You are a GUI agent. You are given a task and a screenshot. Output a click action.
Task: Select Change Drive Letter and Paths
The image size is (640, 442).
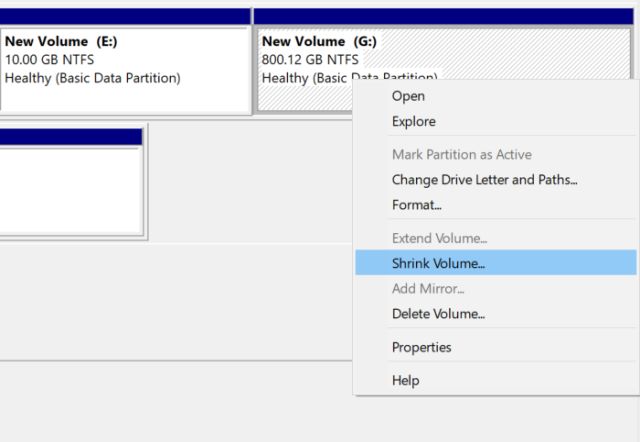(496, 180)
